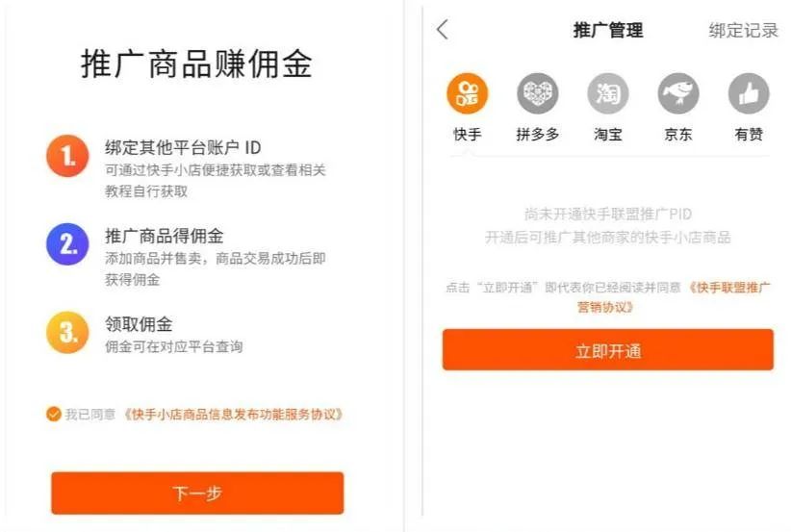This screenshot has width=791, height=532.
Task: Go back using the left chevron arrow
Action: click(443, 30)
